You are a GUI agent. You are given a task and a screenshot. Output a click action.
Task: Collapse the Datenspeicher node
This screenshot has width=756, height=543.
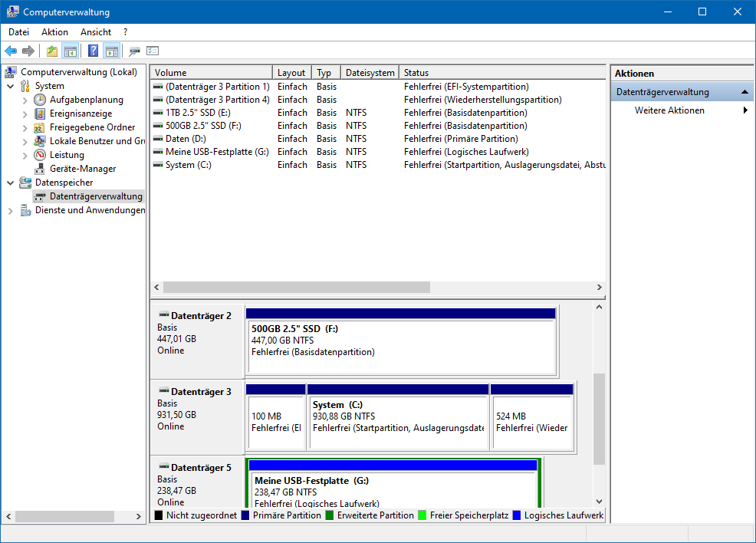click(x=10, y=183)
